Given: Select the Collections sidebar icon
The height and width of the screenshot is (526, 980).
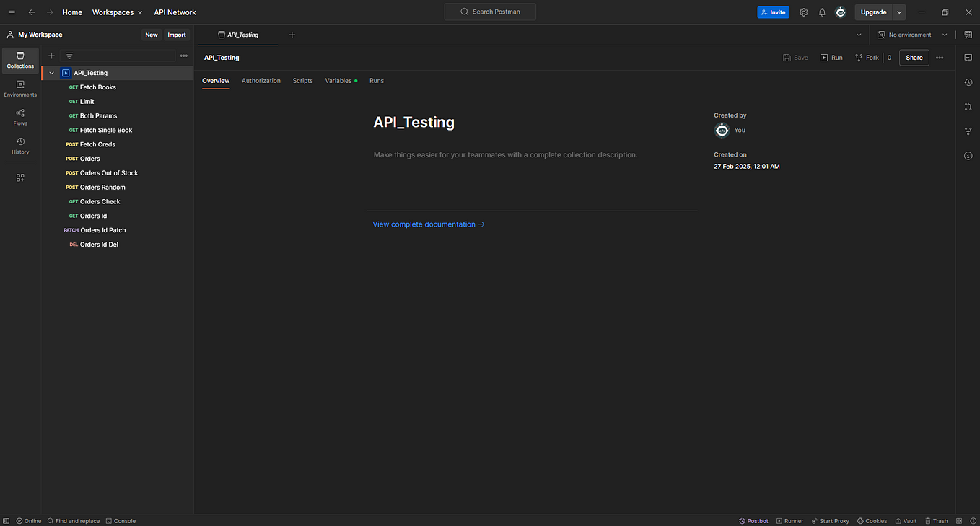Looking at the screenshot, I should click(x=20, y=61).
